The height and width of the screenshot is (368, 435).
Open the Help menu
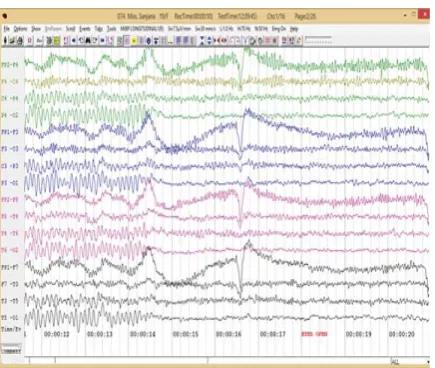(294, 29)
